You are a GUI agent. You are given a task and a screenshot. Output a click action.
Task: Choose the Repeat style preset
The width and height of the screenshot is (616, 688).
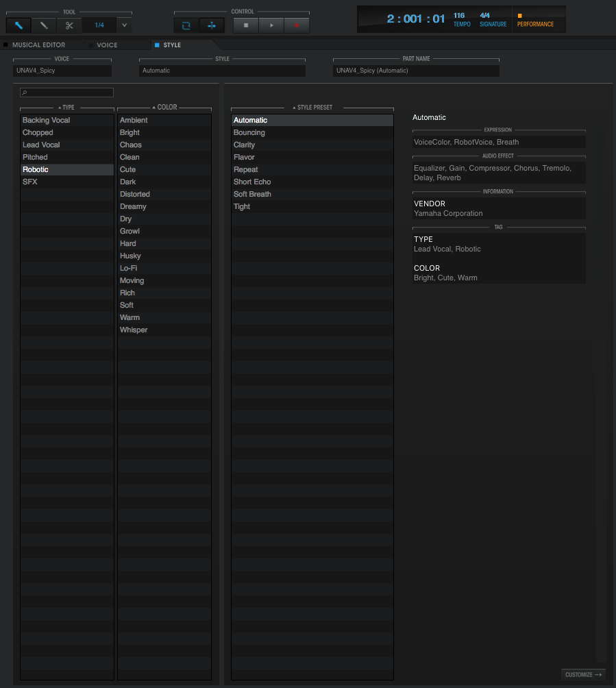coord(312,169)
